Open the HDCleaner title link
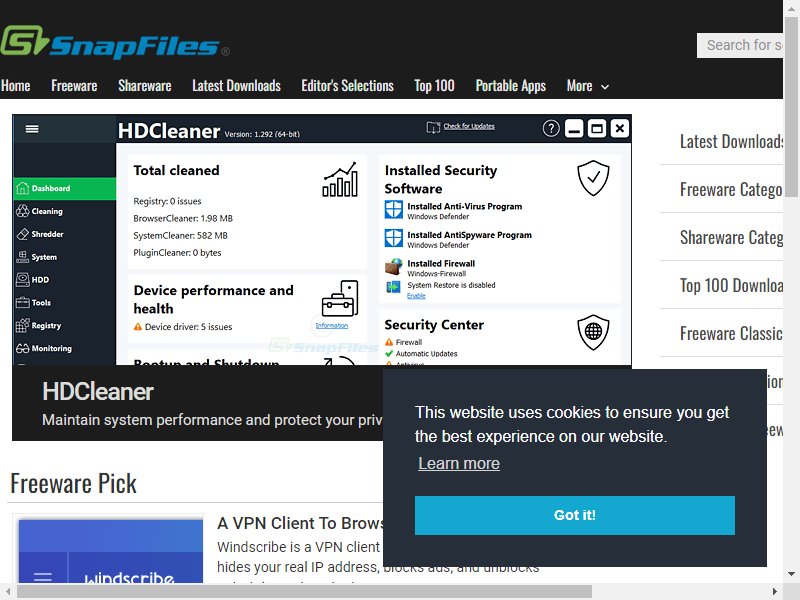 pos(98,392)
